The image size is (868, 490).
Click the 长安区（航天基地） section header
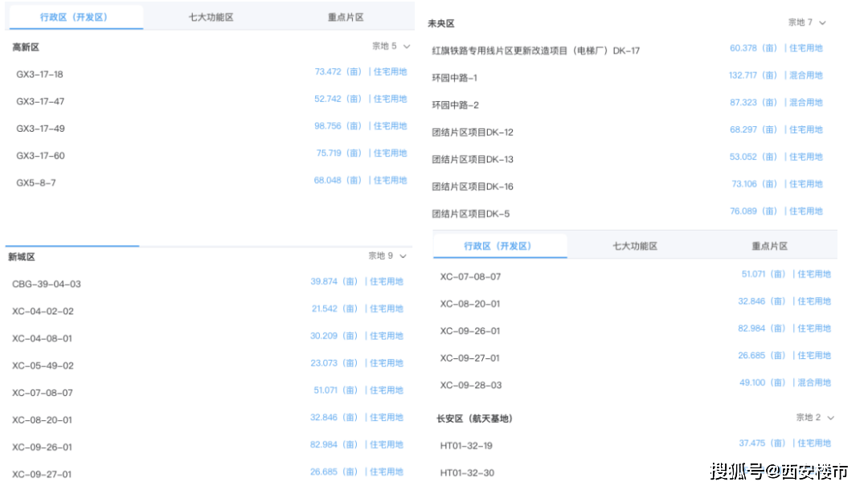tap(474, 418)
